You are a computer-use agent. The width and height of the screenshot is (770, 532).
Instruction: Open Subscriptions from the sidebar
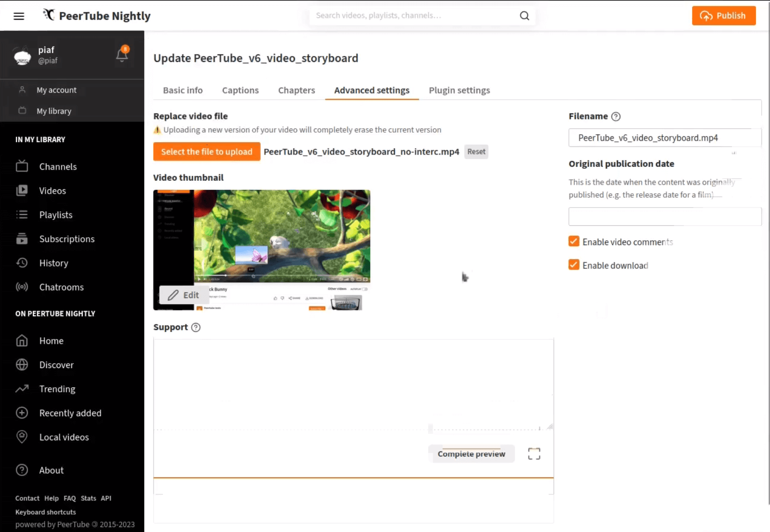pos(67,239)
